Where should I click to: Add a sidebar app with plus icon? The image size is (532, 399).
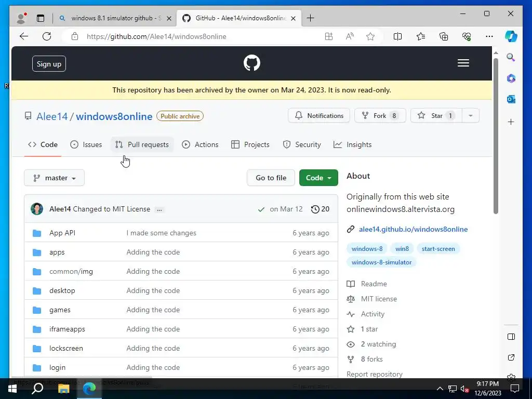[x=511, y=122]
